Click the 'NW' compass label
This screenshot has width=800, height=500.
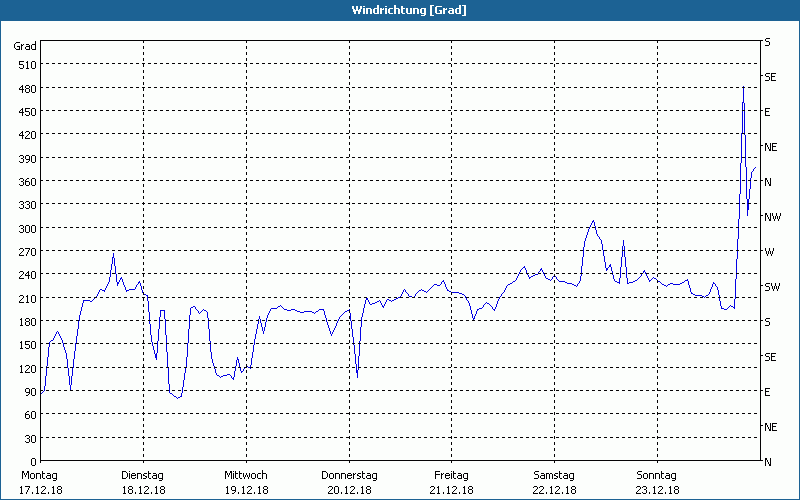[772, 217]
